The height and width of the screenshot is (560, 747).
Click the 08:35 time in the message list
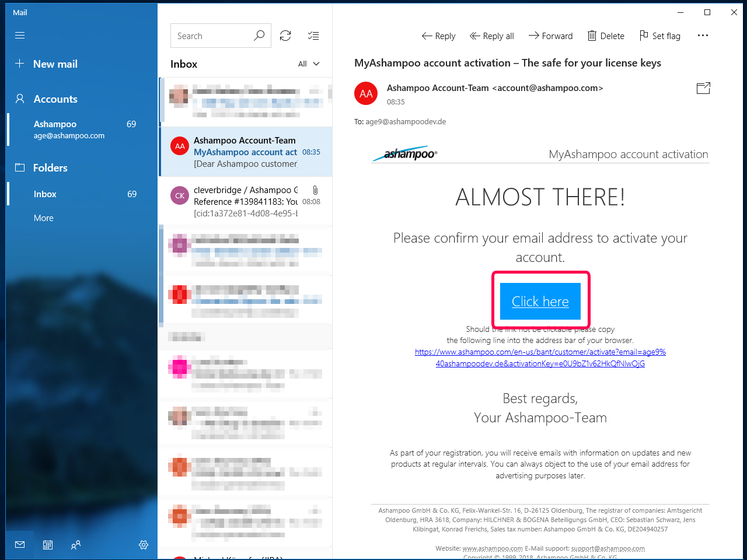coord(311,152)
